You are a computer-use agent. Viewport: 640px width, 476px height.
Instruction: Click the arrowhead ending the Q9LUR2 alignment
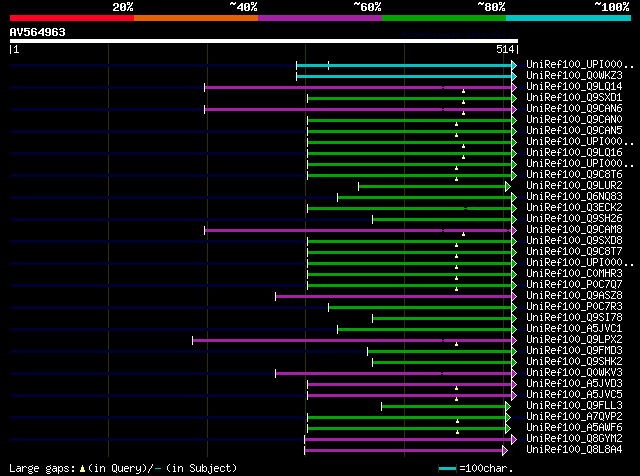point(508,187)
